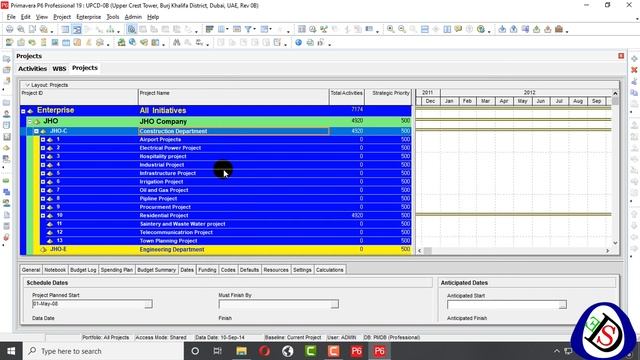Switch to the Activities tab
This screenshot has height=360, width=640.
[32, 69]
